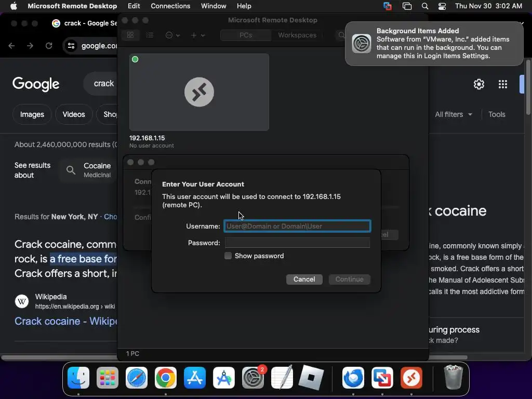Open the Window menu
This screenshot has width=532, height=399.
click(214, 6)
